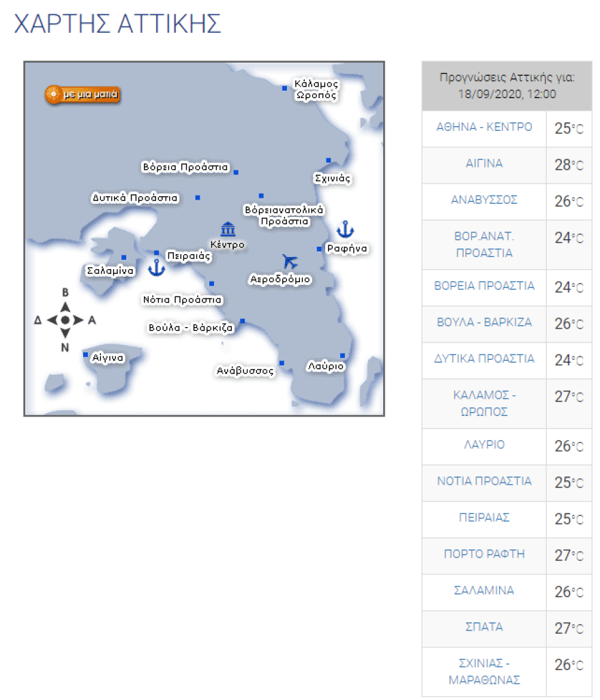Image resolution: width=600 pixels, height=700 pixels.
Task: Open the ΑΙΓΙΝΑ link in the forecast table
Action: tap(484, 164)
